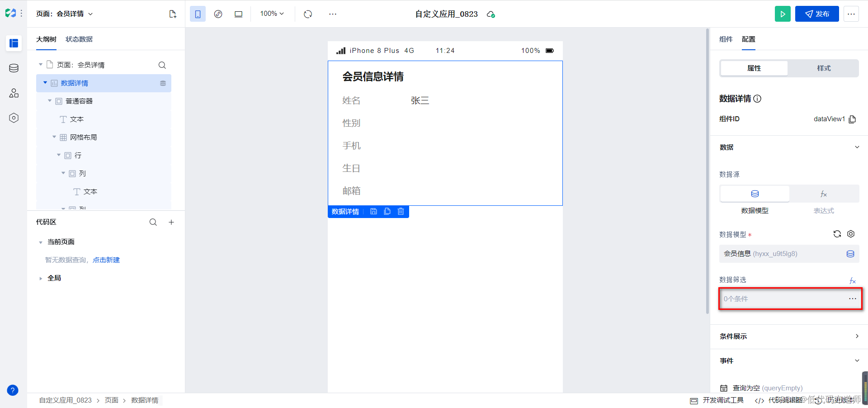Click the refresh canvas icon
The height and width of the screenshot is (408, 868).
[x=308, y=14]
